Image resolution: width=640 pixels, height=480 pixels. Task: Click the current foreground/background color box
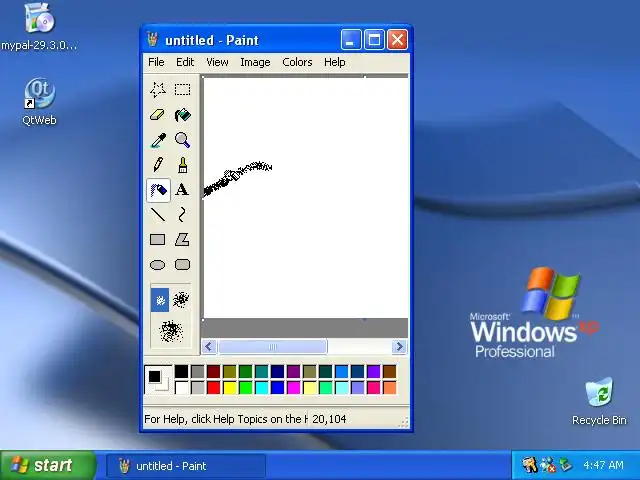coord(158,380)
